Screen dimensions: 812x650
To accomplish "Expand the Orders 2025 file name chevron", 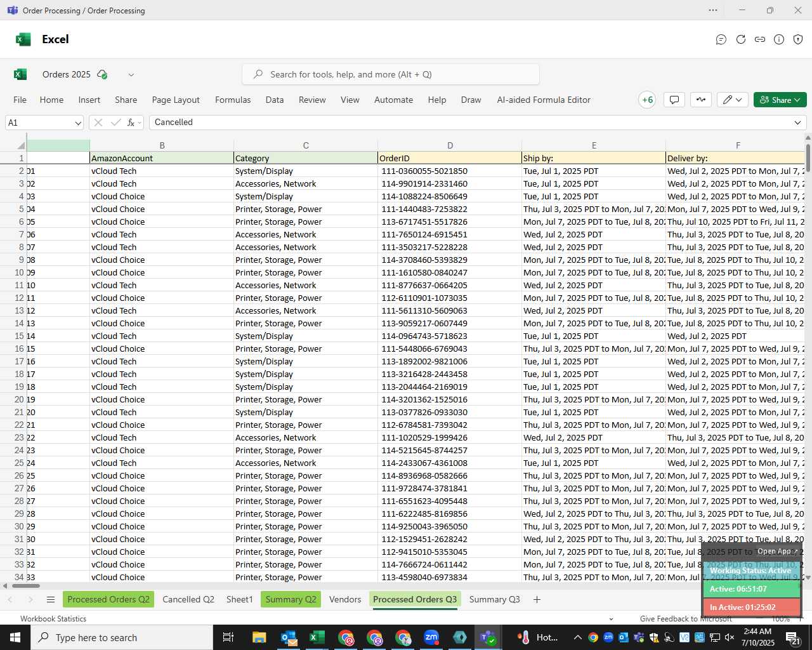I will [x=131, y=74].
